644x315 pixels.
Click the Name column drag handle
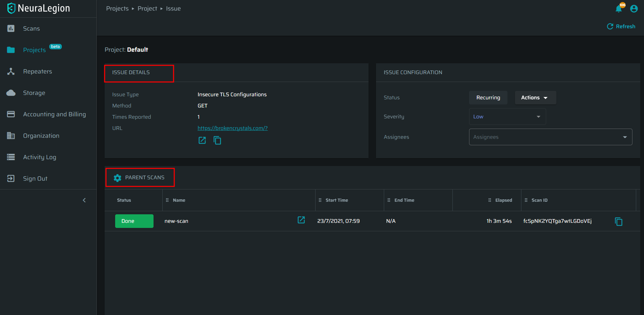click(167, 200)
